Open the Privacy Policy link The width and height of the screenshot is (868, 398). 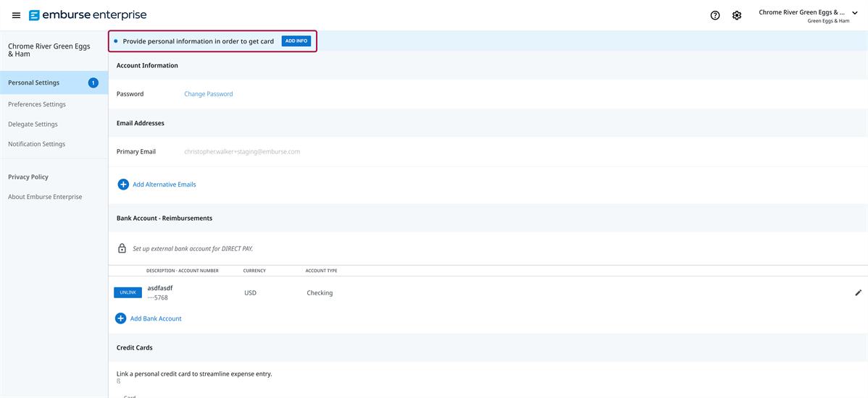[x=28, y=177]
